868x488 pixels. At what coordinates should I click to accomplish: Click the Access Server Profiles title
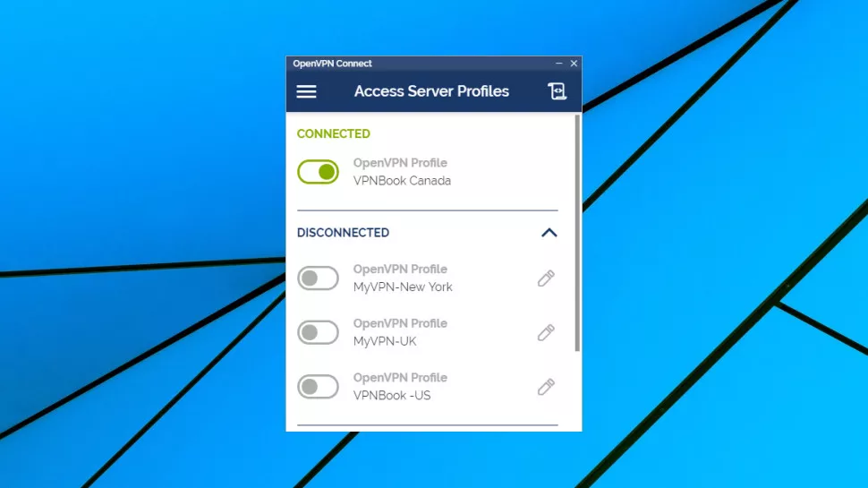pyautogui.click(x=431, y=91)
